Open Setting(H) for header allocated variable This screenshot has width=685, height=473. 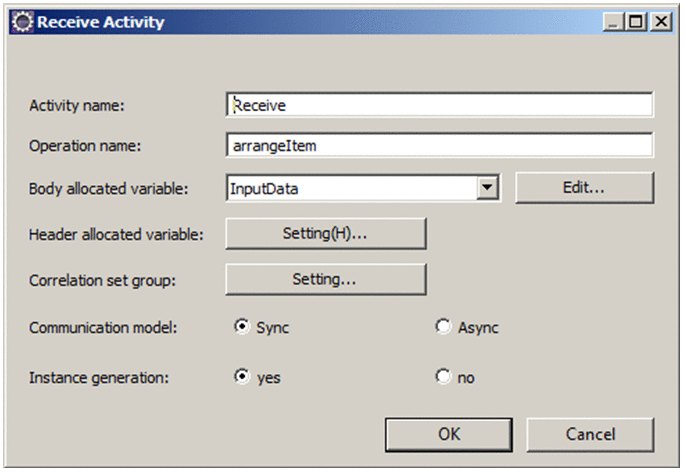[x=325, y=233]
